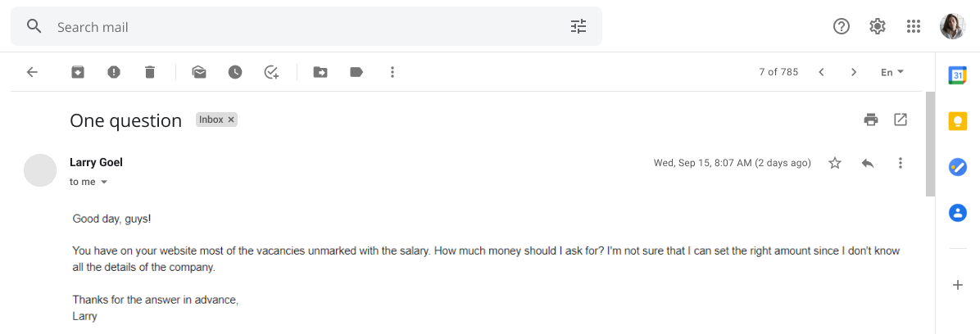Mark the email as unread
Image resolution: width=980 pixels, height=334 pixels.
click(x=199, y=72)
